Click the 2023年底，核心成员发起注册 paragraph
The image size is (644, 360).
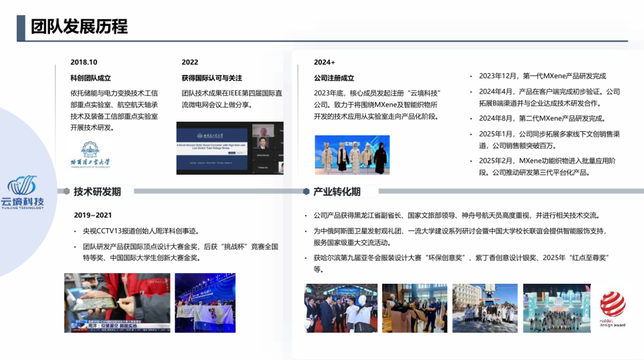377,105
